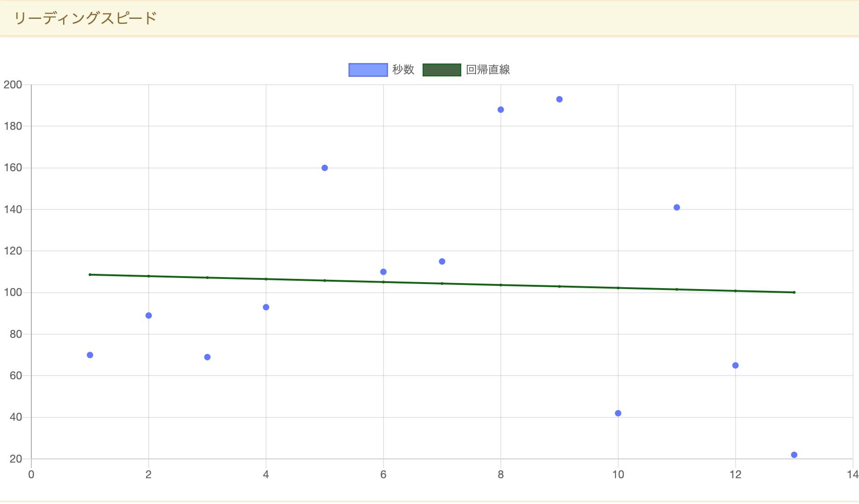This screenshot has height=504, width=859.
Task: Select the data point at x=7 near 115
Action: (x=442, y=261)
